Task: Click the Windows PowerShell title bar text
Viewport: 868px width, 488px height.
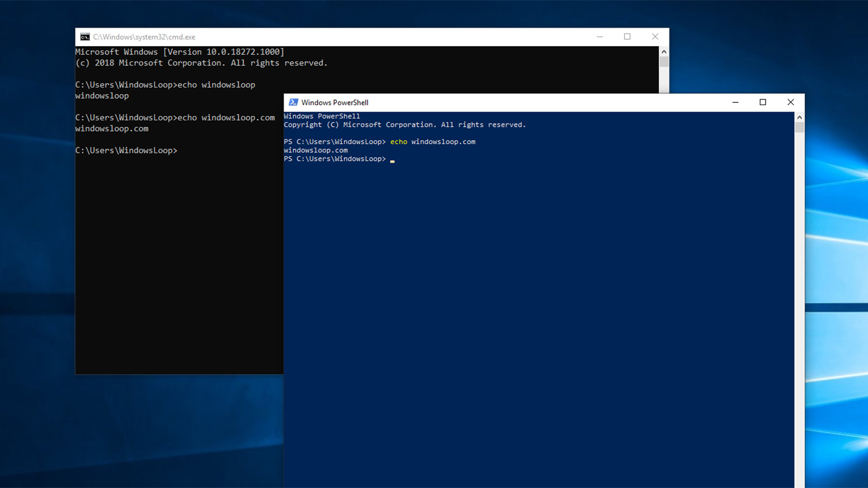Action: click(x=334, y=102)
